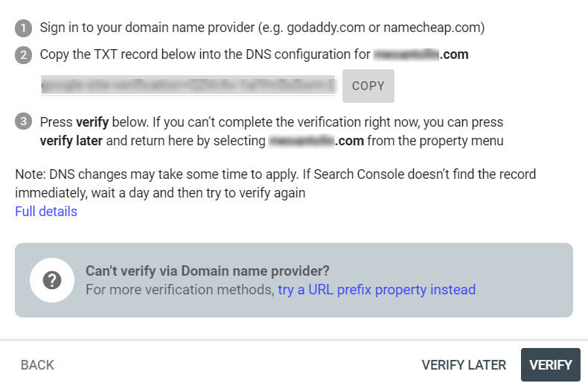Open the Full details link

click(x=46, y=212)
